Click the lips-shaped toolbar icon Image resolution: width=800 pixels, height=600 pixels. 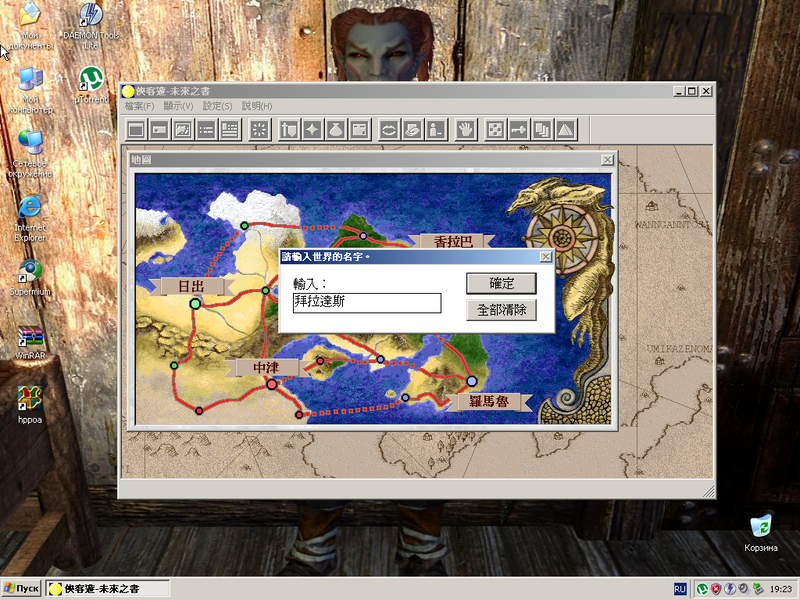tap(389, 130)
